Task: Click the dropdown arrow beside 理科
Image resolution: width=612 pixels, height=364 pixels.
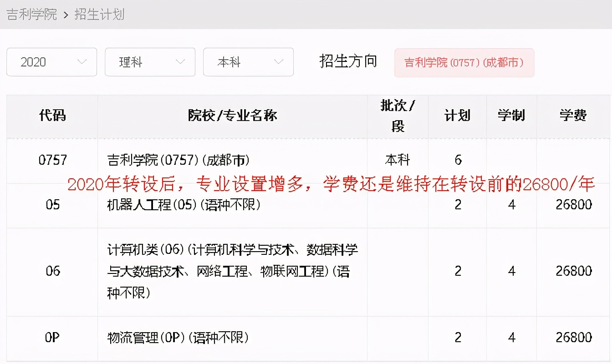Action: coord(180,62)
